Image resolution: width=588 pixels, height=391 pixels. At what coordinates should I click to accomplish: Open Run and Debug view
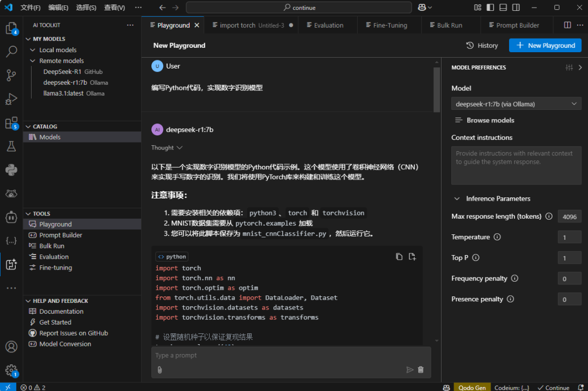[x=11, y=100]
